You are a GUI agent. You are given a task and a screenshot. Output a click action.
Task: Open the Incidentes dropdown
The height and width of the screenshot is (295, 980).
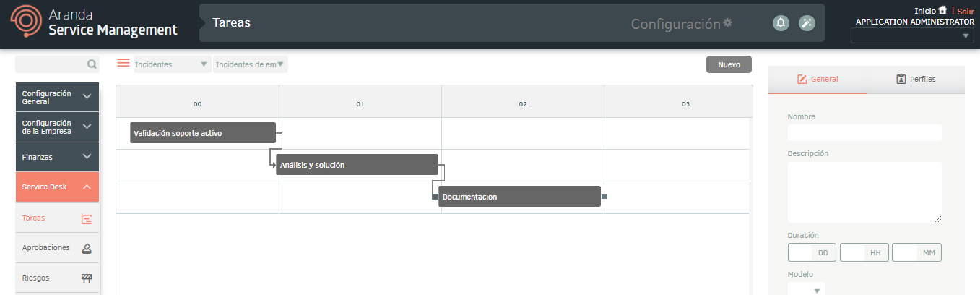coord(172,64)
